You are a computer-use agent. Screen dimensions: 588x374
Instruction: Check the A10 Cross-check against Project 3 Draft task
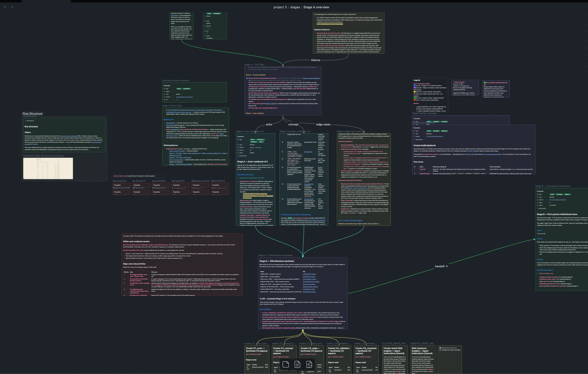(x=247, y=104)
